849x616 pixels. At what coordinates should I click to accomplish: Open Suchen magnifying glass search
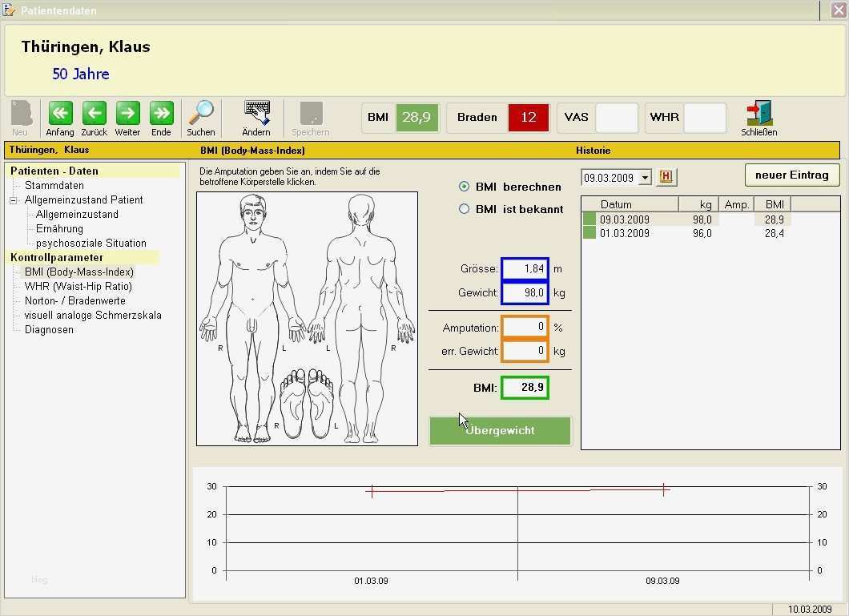point(201,113)
